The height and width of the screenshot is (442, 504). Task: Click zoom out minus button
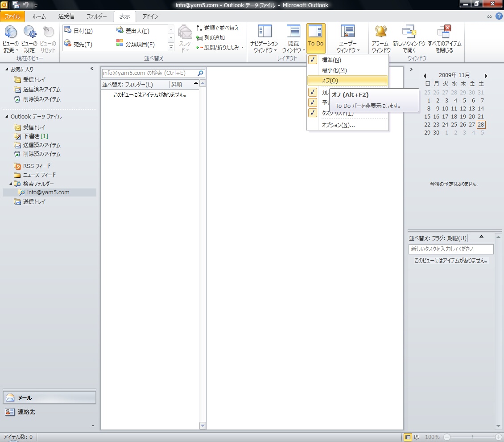point(447,437)
